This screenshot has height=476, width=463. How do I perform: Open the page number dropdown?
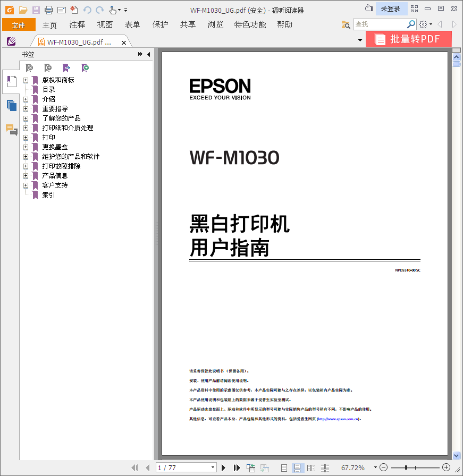pyautogui.click(x=213, y=467)
